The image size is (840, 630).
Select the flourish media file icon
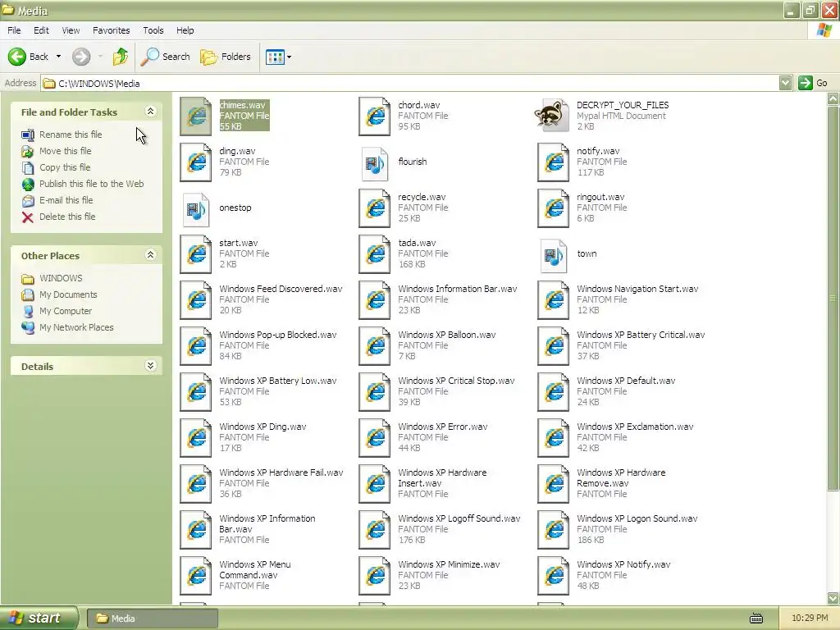point(374,164)
